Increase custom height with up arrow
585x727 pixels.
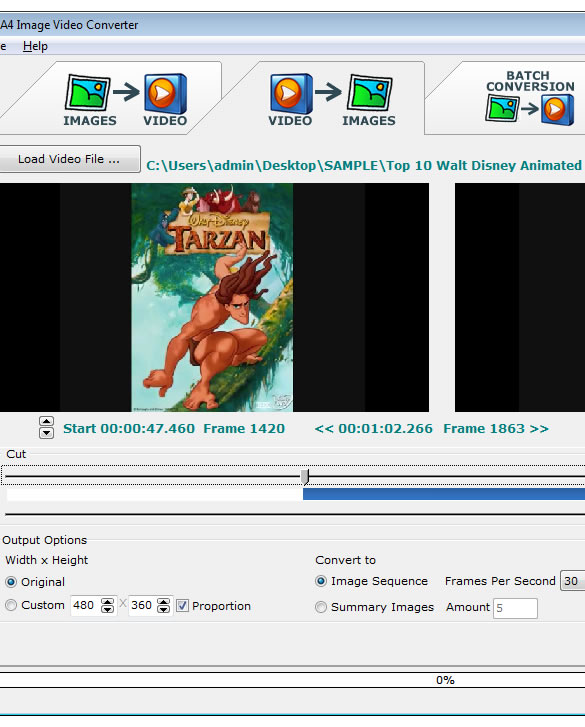point(164,601)
